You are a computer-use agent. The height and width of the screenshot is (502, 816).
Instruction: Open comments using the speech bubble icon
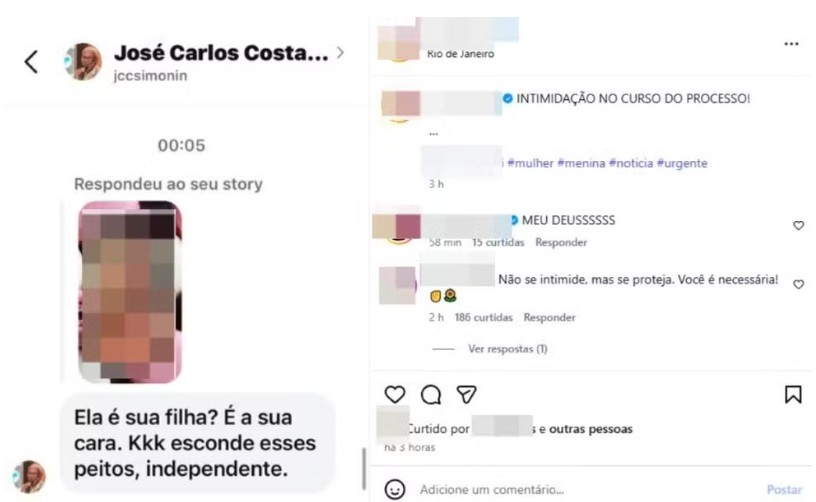[431, 395]
